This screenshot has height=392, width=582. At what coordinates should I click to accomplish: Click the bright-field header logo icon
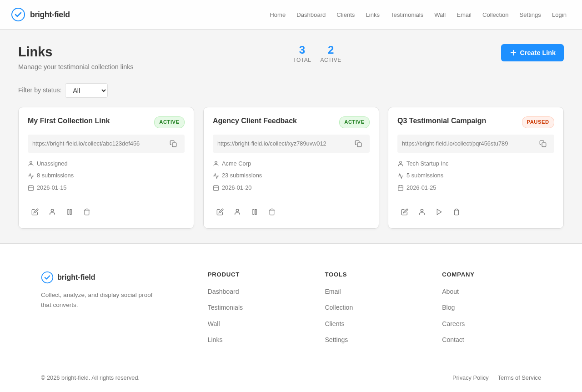pyautogui.click(x=18, y=15)
